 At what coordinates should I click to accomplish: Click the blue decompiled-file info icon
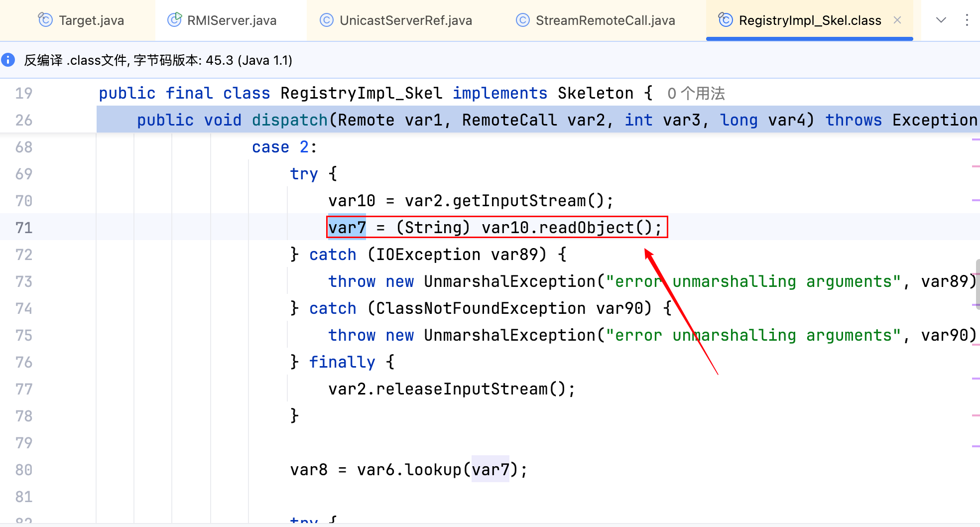[x=8, y=60]
